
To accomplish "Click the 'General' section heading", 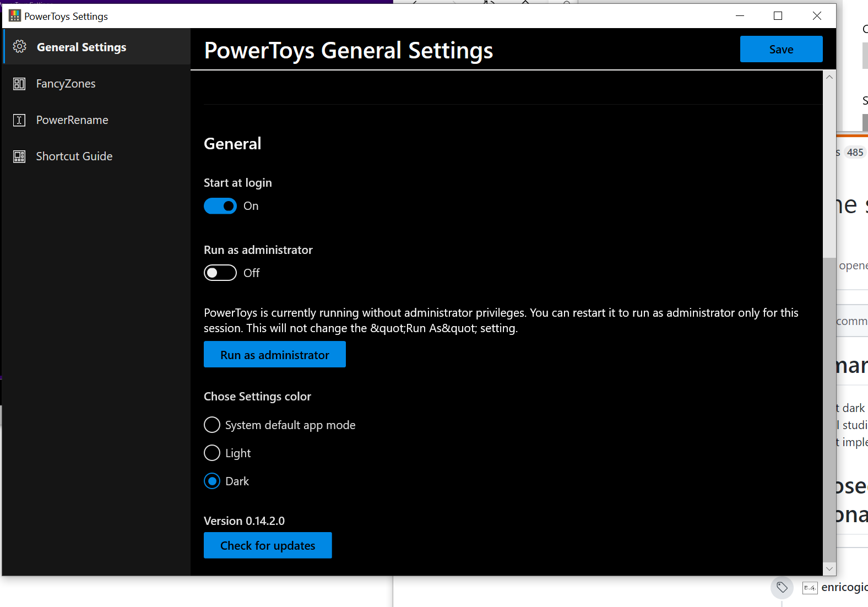I will (232, 144).
